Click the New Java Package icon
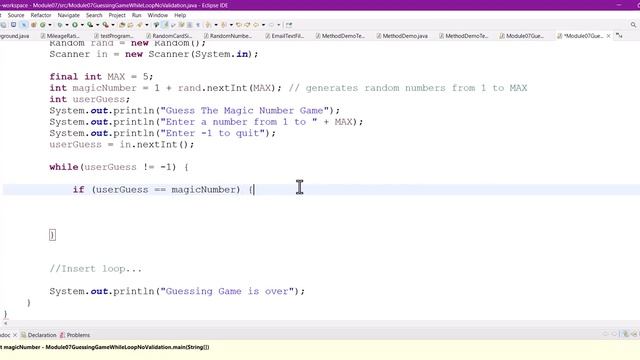The image size is (640, 360). [x=33, y=25]
